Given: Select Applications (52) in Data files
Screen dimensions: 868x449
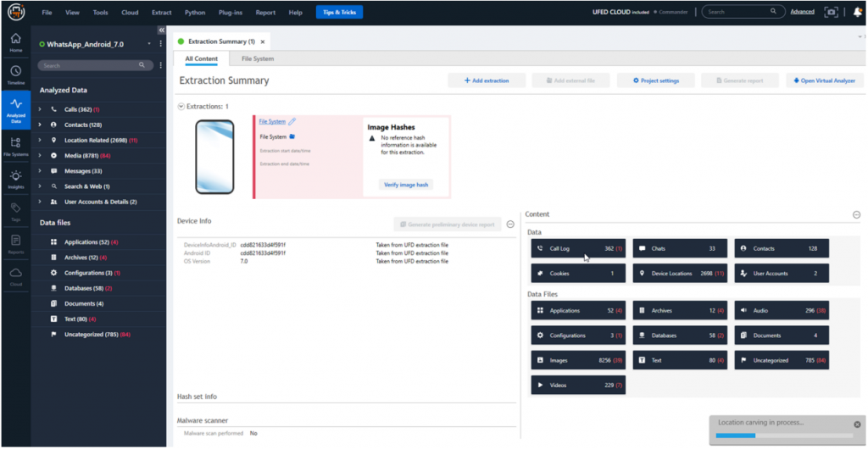Looking at the screenshot, I should click(92, 242).
